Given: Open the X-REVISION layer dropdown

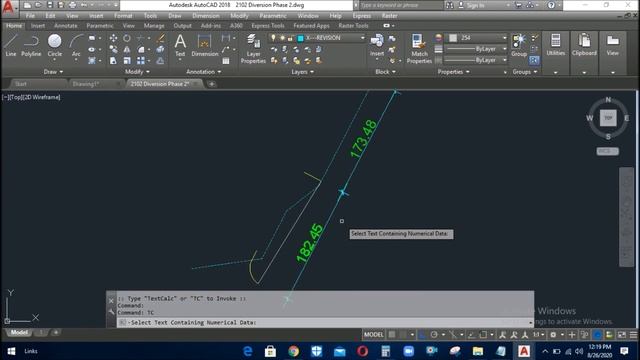Looking at the screenshot, I should [x=317, y=38].
